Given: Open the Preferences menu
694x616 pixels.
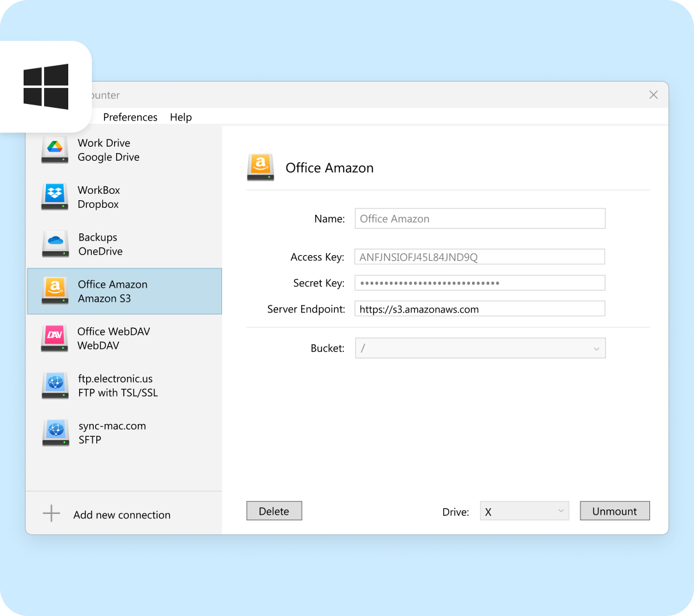Looking at the screenshot, I should [130, 117].
